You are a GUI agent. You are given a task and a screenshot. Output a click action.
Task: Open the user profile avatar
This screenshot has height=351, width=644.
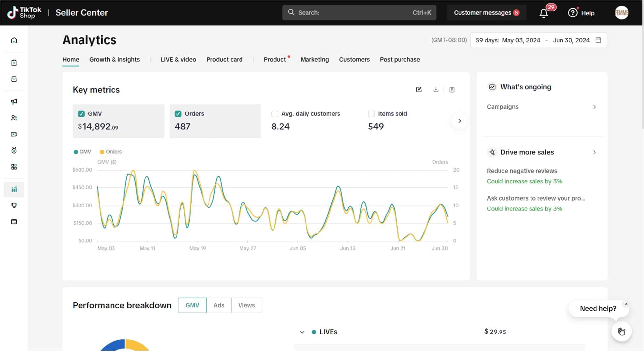(x=622, y=13)
